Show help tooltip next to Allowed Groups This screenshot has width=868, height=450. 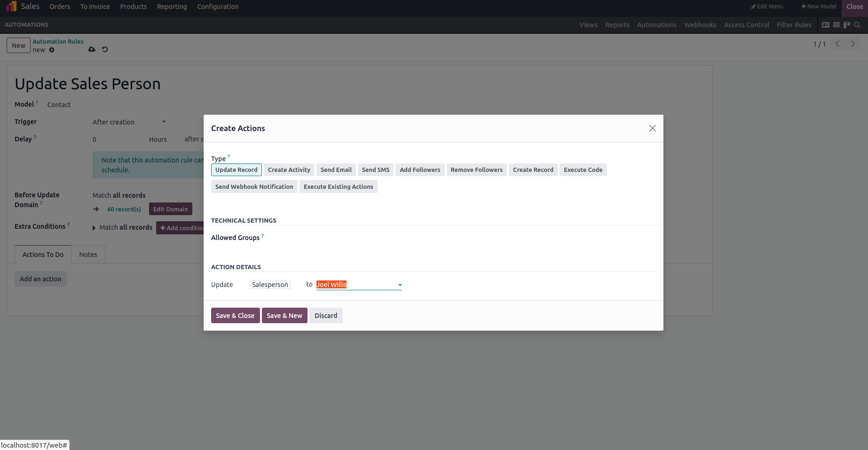263,235
